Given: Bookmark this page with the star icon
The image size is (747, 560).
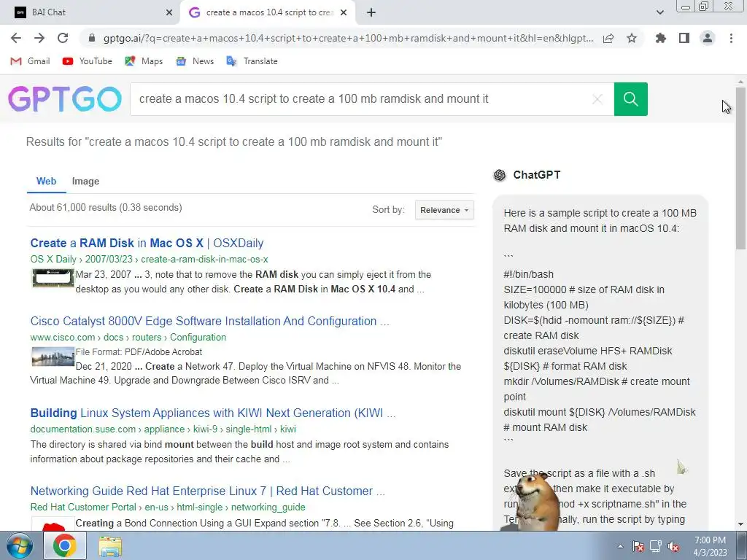Looking at the screenshot, I should 632,38.
